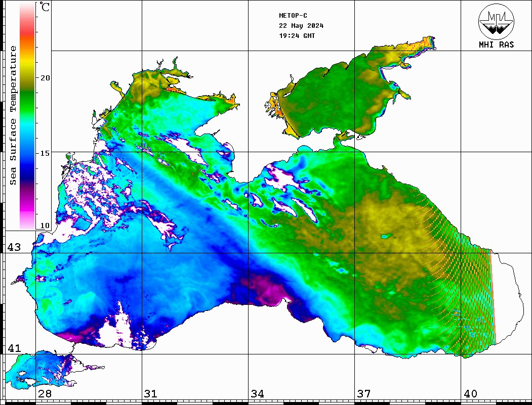Click the longitude label 40

[470, 394]
